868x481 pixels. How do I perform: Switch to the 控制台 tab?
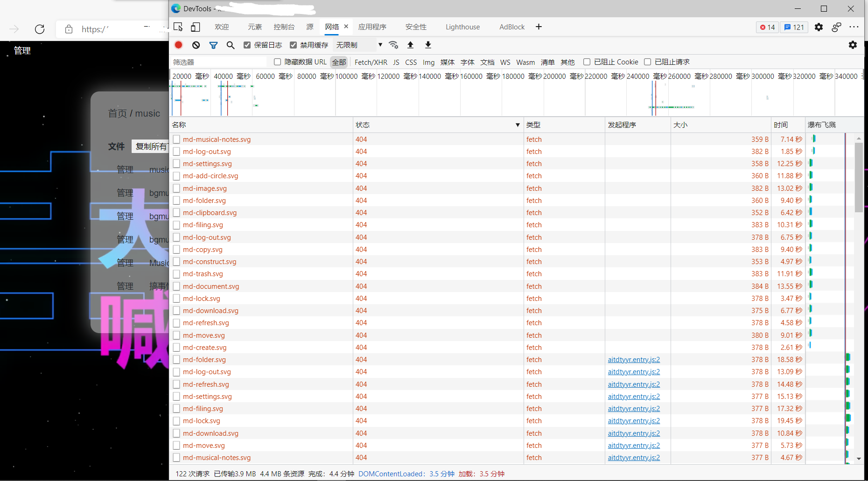[x=284, y=27]
